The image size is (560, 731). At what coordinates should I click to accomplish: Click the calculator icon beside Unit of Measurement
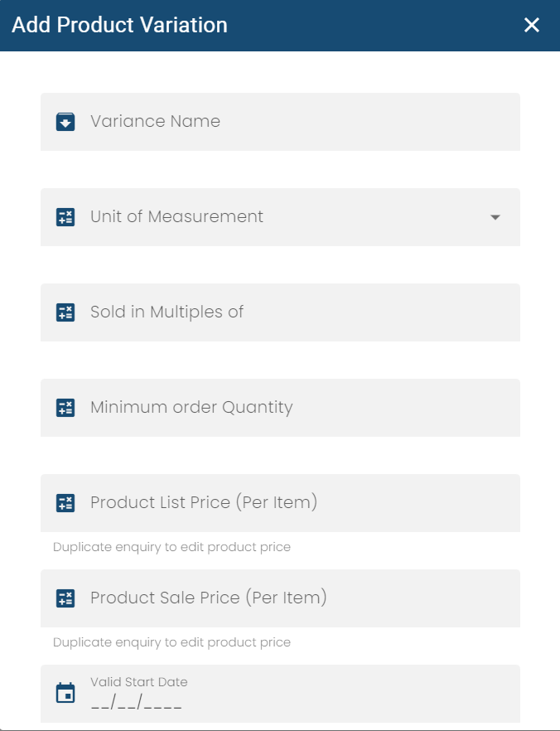coord(65,217)
